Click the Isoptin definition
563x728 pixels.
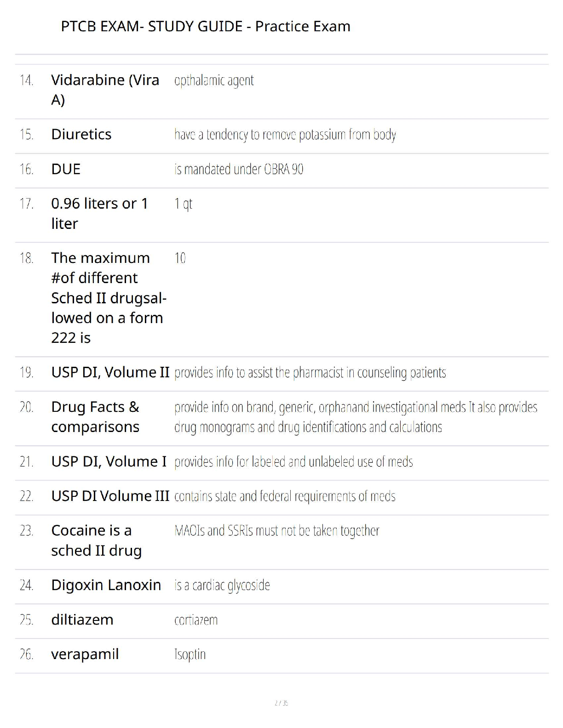pyautogui.click(x=190, y=654)
